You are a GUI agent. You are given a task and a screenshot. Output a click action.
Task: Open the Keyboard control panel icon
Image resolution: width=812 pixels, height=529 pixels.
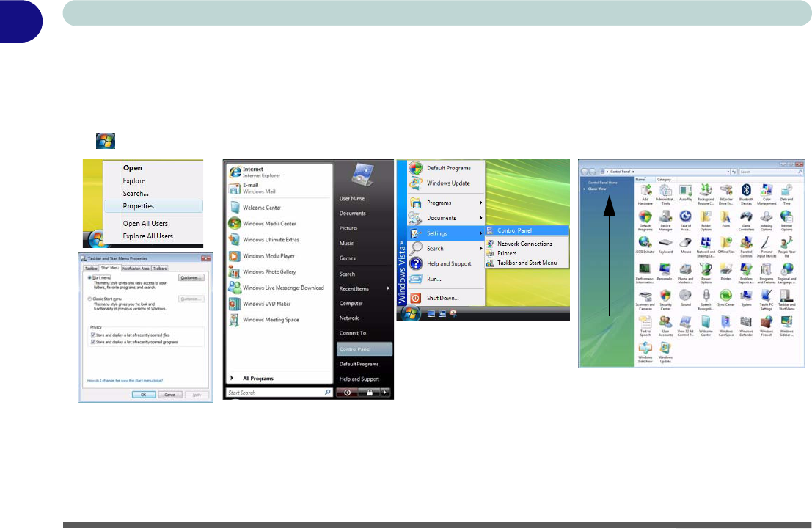coord(665,246)
